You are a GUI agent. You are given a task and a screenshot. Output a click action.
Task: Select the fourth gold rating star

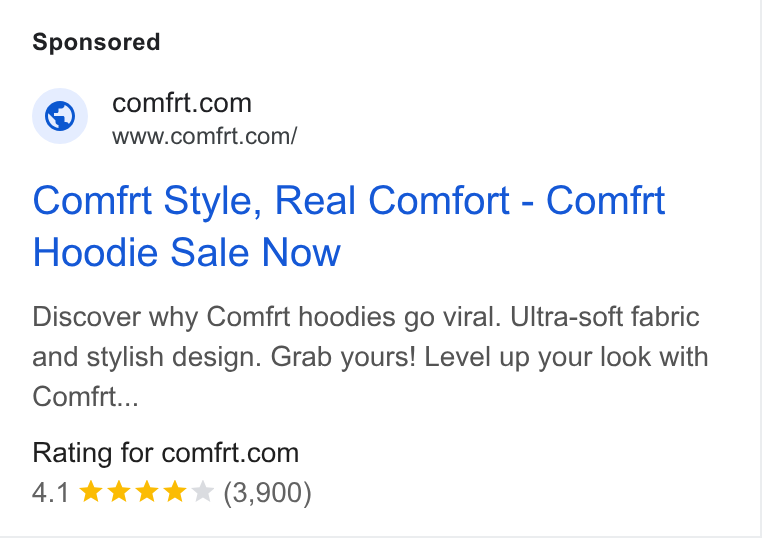pyautogui.click(x=175, y=491)
